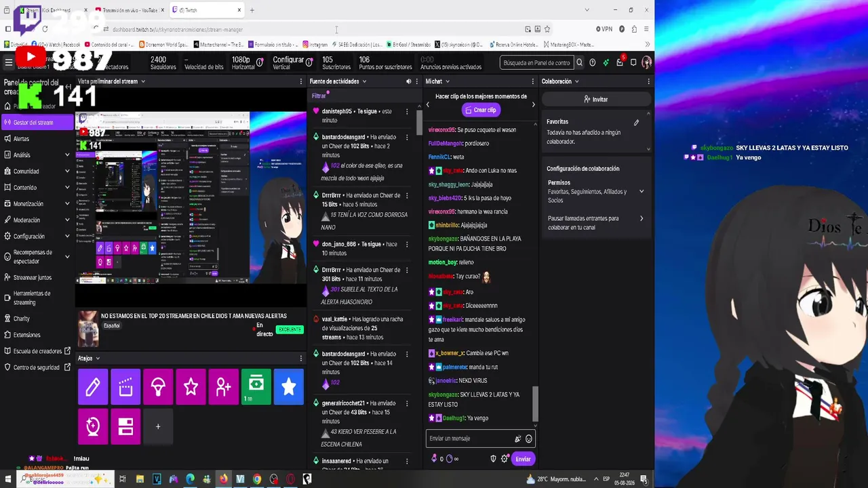Open Streamear juntos in sidebar
Image resolution: width=868 pixels, height=488 pixels.
click(x=37, y=277)
